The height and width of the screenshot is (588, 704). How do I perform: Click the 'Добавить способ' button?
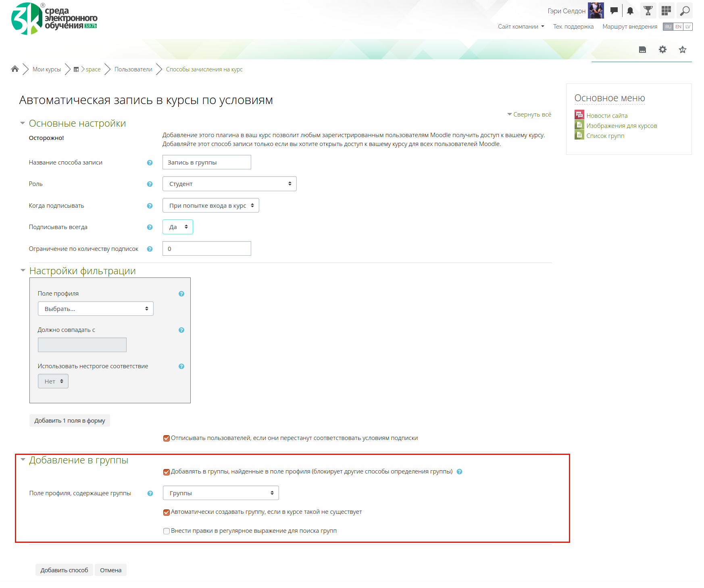(x=64, y=570)
